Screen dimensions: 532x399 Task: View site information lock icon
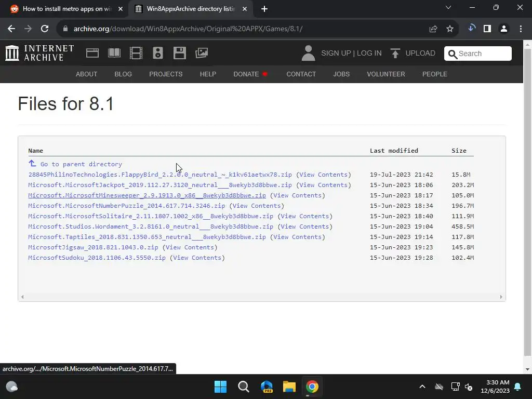(65, 29)
